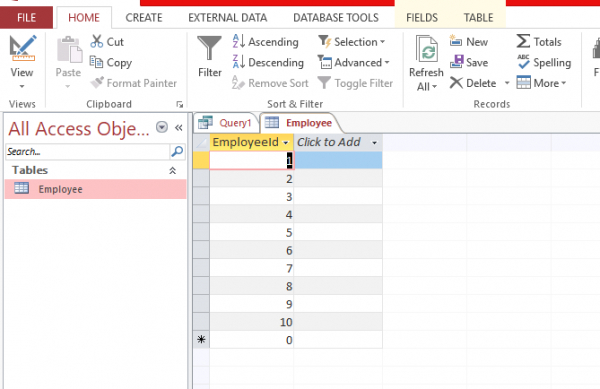The width and height of the screenshot is (600, 389).
Task: Collapse the navigation pane with double chevron
Action: tap(179, 128)
